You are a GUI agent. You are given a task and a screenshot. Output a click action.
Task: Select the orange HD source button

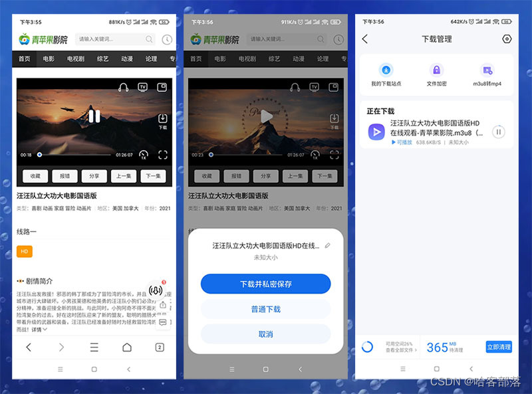pos(25,251)
